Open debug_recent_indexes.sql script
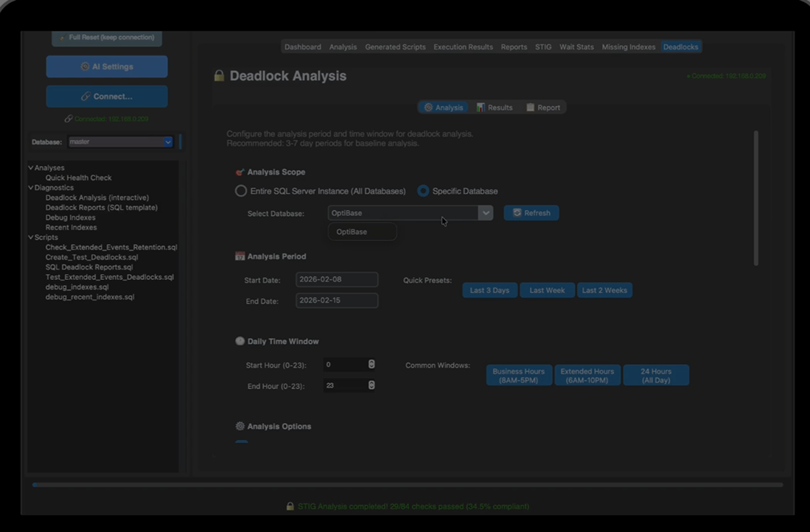This screenshot has height=532, width=810. [90, 297]
